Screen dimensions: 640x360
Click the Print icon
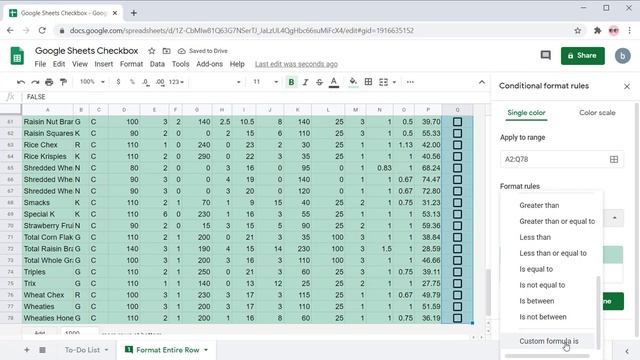click(x=49, y=82)
